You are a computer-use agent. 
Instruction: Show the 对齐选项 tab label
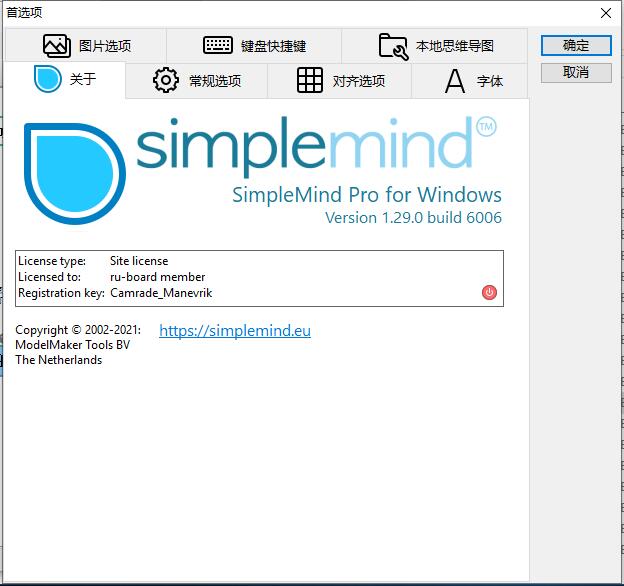358,81
